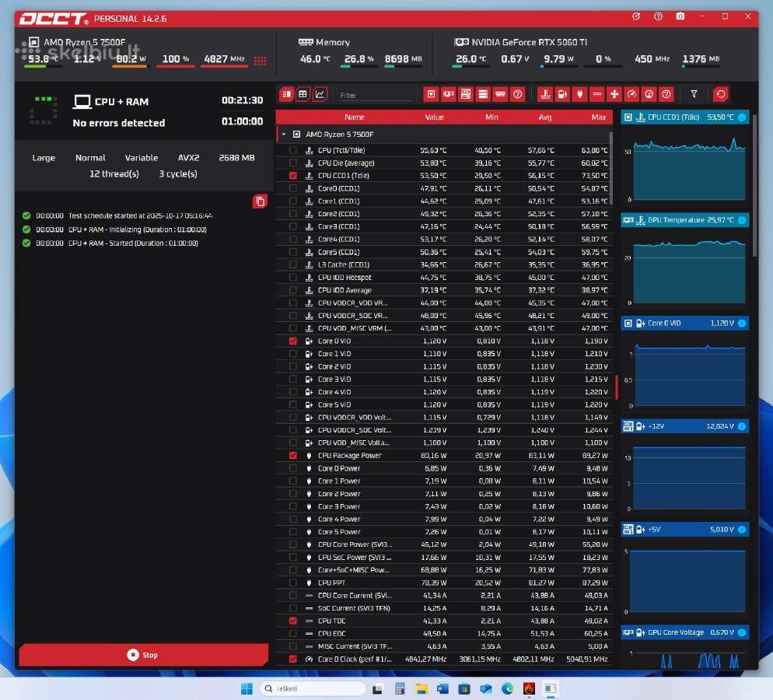
Task: Uncheck Core 0 VID graph checkbox
Action: pyautogui.click(x=293, y=341)
